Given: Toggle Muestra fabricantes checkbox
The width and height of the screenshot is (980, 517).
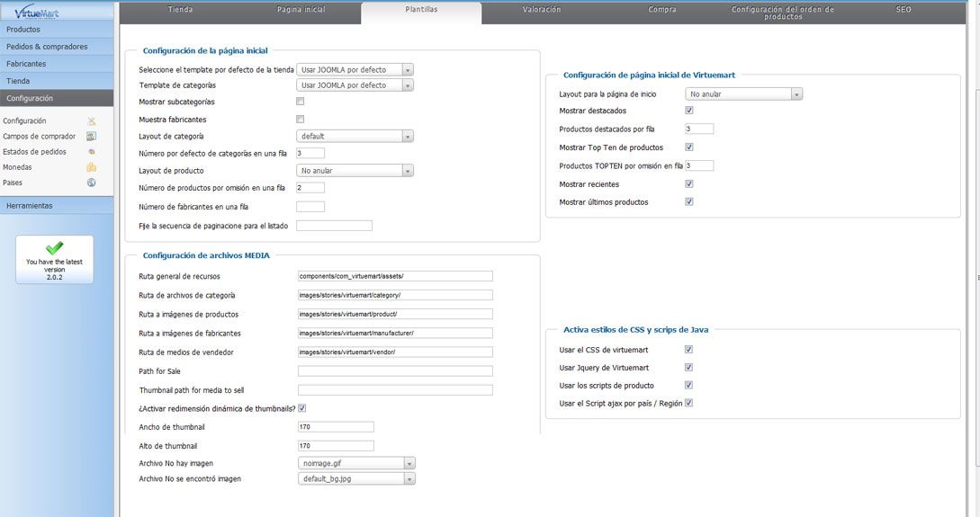Looking at the screenshot, I should [x=300, y=119].
